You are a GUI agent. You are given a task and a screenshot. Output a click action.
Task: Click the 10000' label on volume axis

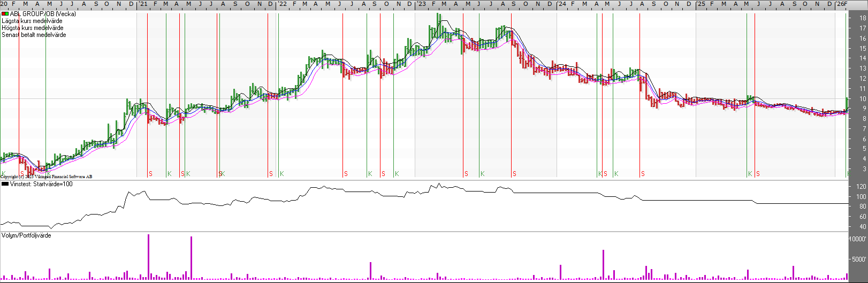[858, 239]
